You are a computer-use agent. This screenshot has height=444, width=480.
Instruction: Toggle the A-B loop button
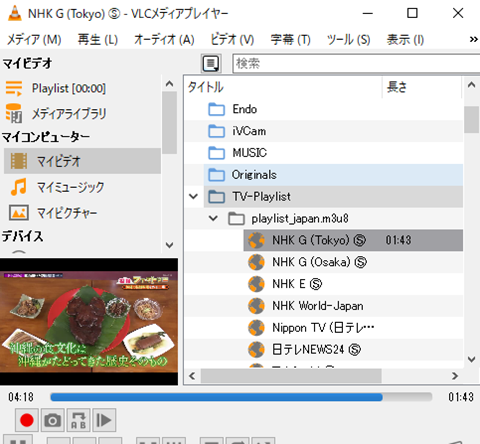78,420
